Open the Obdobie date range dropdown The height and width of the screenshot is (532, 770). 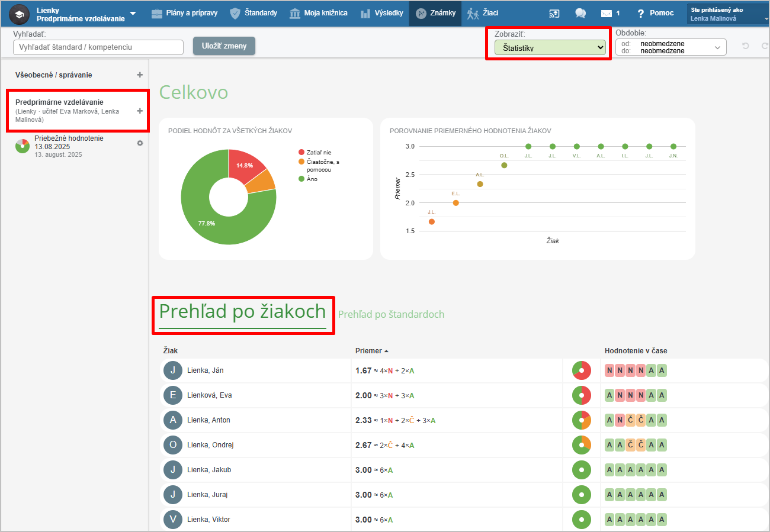[x=670, y=47]
